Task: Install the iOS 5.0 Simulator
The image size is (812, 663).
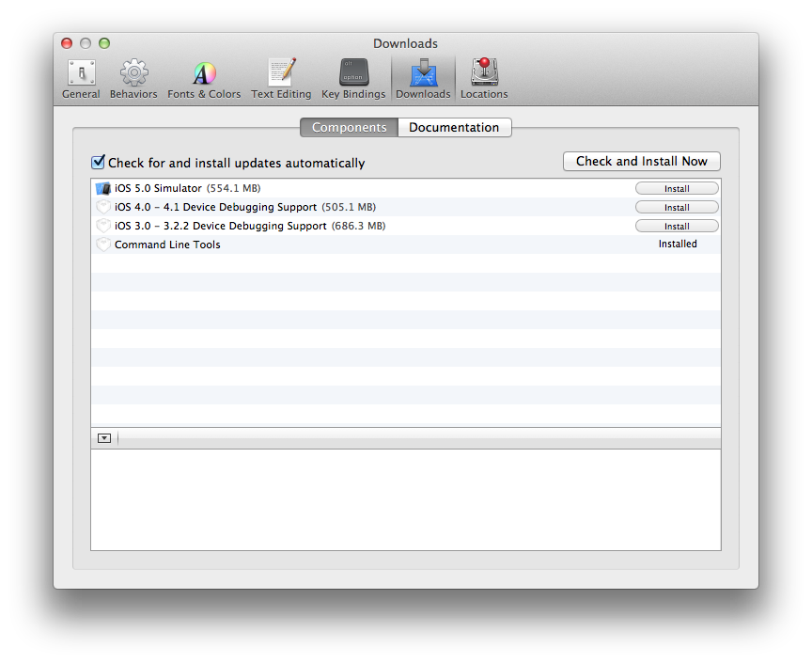Action: 677,189
